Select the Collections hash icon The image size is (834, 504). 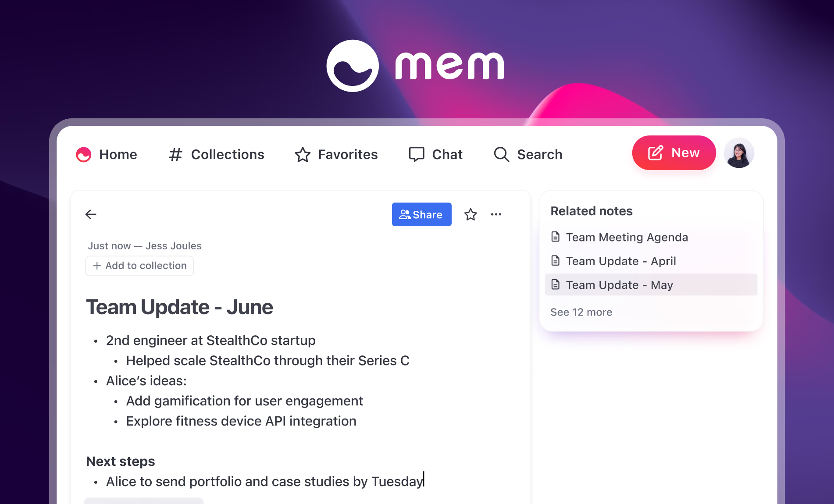pyautogui.click(x=175, y=155)
